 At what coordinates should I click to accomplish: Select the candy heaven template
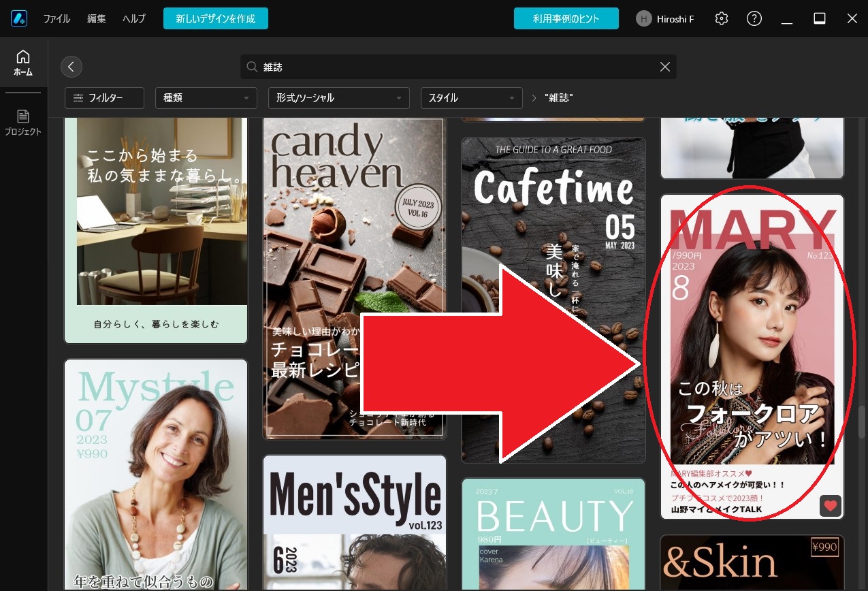(x=354, y=278)
